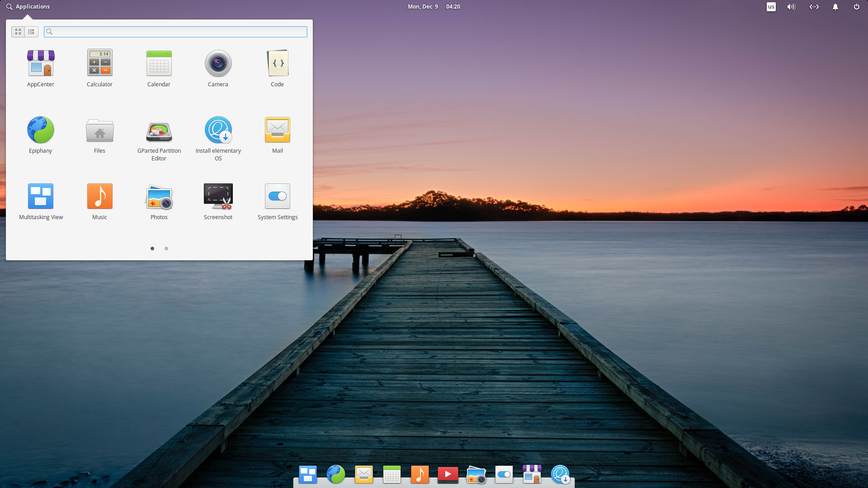868x488 pixels.
Task: Toggle System Settings switch
Action: point(277,196)
